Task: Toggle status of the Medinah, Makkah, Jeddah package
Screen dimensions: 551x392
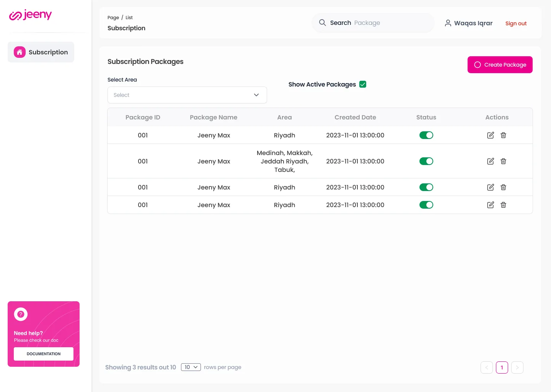Action: [426, 161]
